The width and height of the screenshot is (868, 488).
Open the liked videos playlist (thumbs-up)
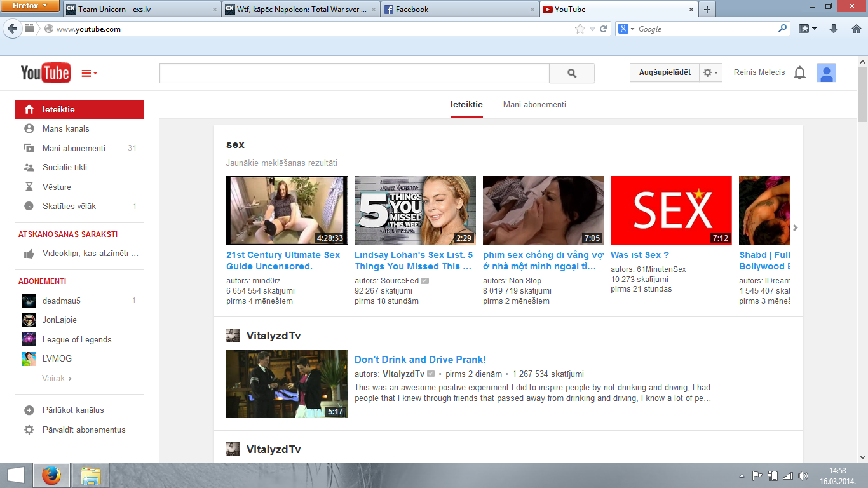pyautogui.click(x=79, y=254)
